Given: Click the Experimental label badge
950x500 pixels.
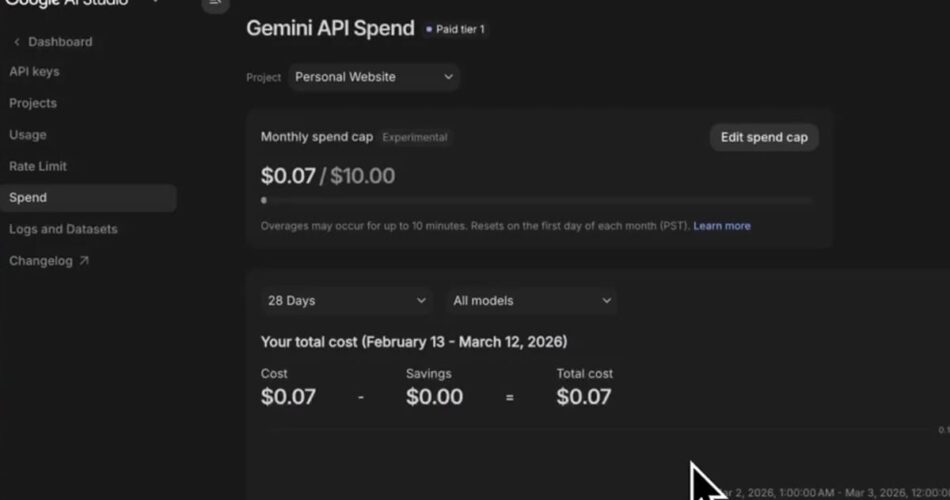Looking at the screenshot, I should [x=415, y=137].
